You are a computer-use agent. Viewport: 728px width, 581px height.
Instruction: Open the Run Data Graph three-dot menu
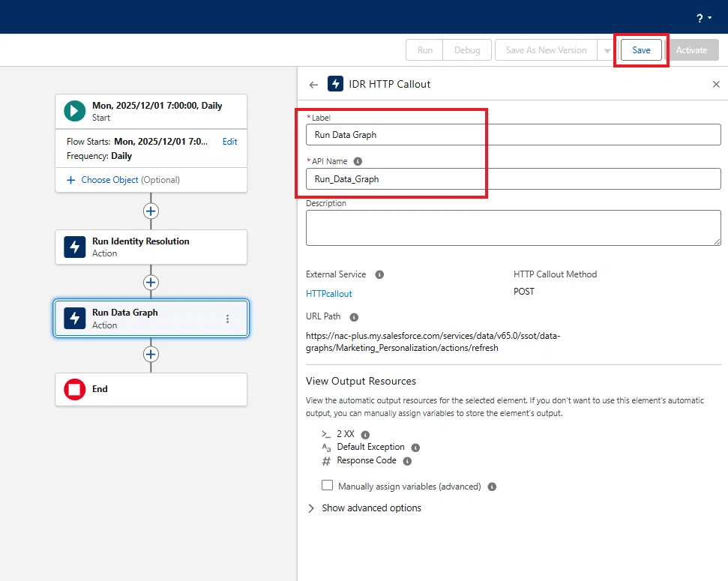pyautogui.click(x=227, y=319)
